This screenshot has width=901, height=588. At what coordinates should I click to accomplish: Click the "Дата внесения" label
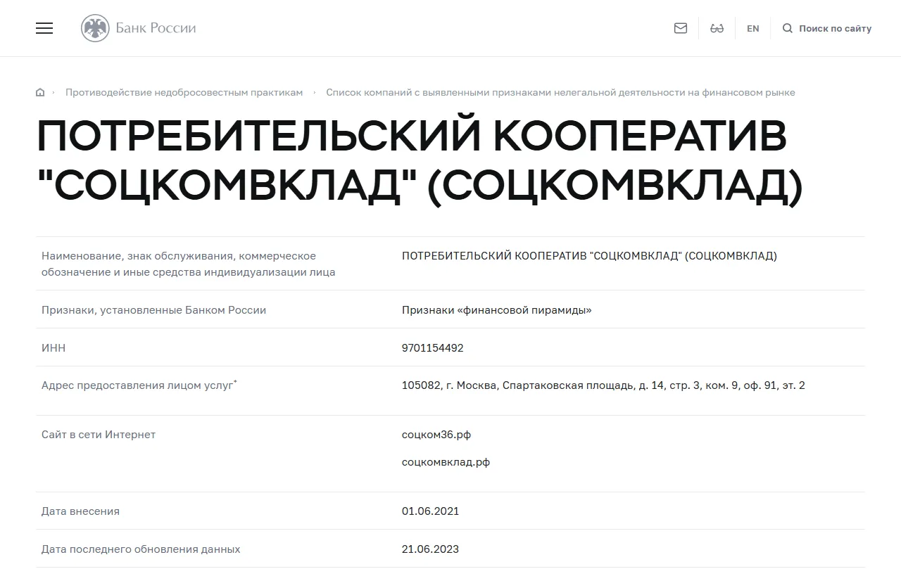pyautogui.click(x=80, y=511)
